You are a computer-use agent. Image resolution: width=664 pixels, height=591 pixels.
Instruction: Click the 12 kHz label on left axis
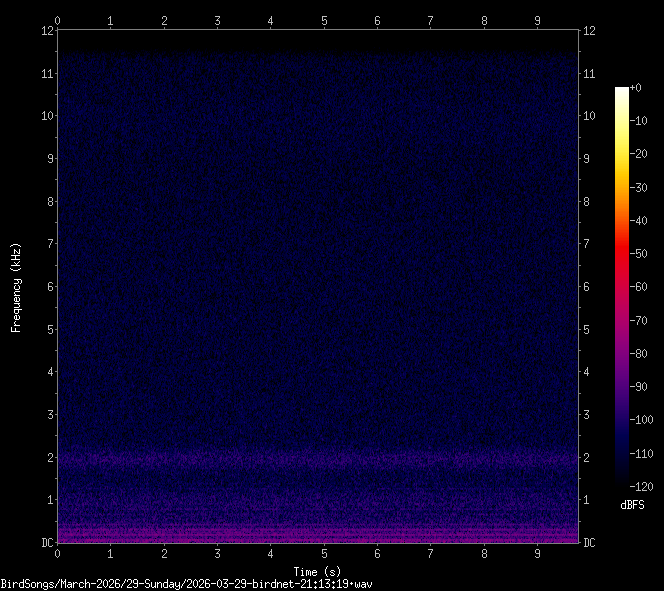tap(45, 30)
